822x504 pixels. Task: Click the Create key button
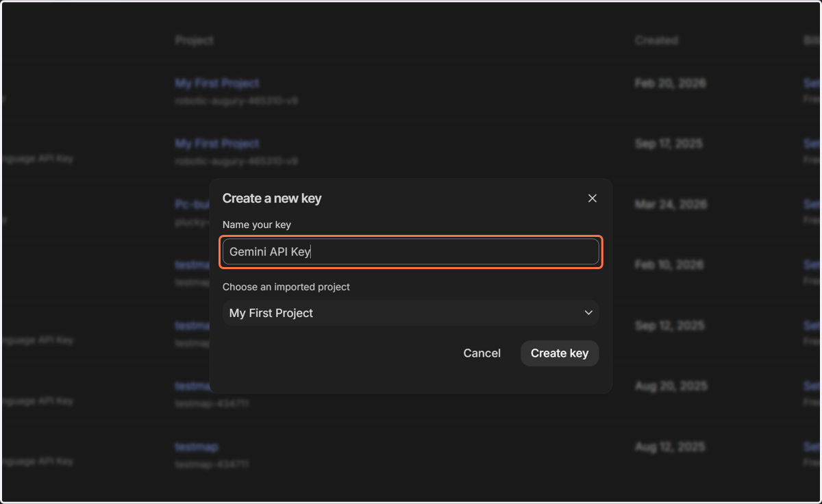(x=560, y=353)
